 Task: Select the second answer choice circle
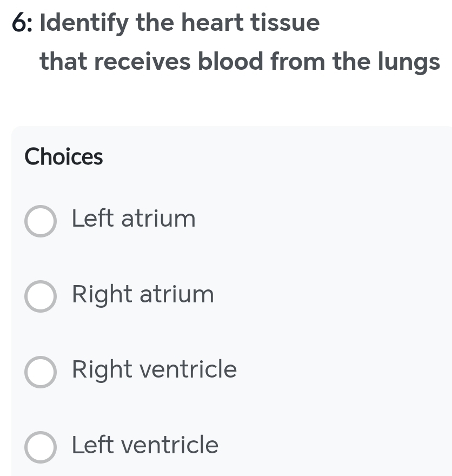pyautogui.click(x=41, y=296)
